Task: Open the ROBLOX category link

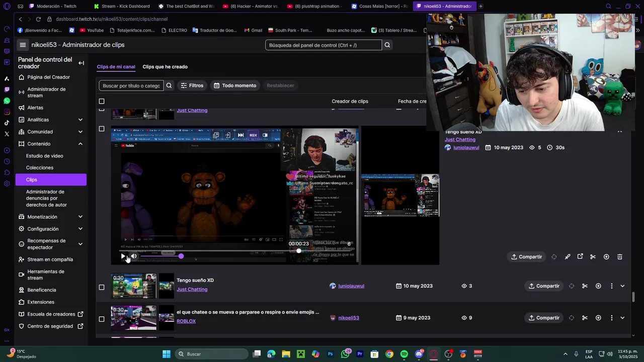Action: [186, 321]
